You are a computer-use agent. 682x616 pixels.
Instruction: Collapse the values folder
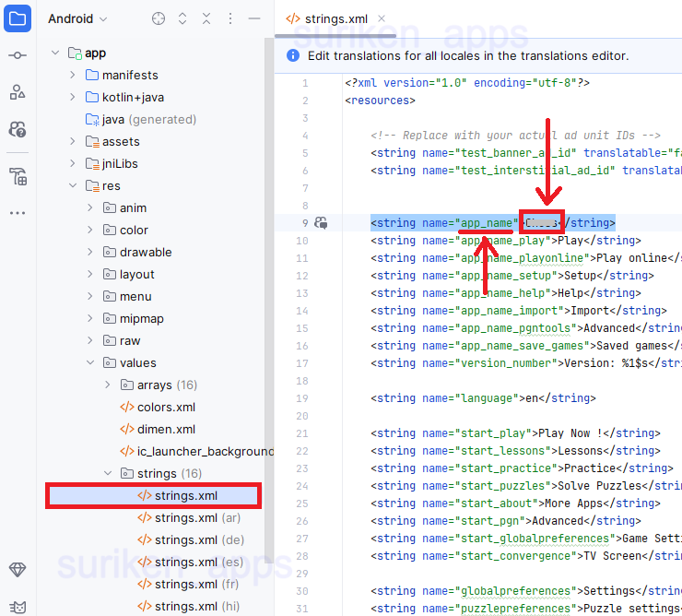point(90,362)
